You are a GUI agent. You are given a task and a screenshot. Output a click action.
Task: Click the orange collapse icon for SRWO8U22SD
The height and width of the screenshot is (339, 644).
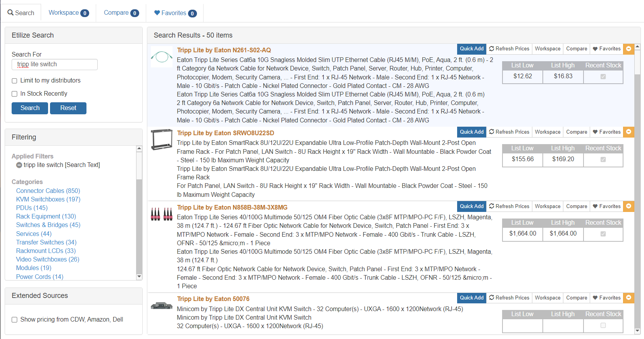628,132
